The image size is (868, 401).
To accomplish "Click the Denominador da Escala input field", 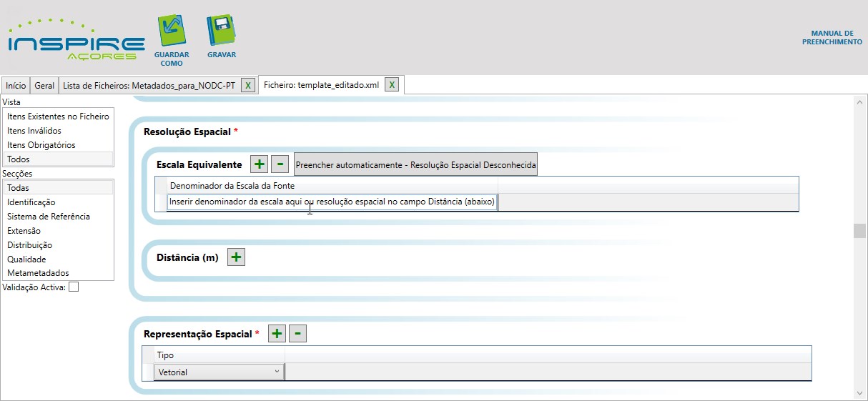I will [x=332, y=202].
